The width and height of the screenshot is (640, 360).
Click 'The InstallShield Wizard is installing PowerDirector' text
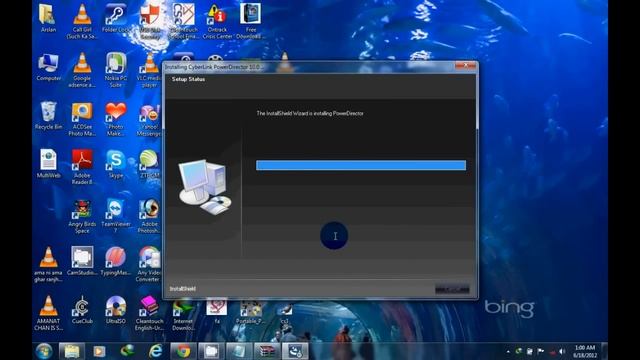310,113
